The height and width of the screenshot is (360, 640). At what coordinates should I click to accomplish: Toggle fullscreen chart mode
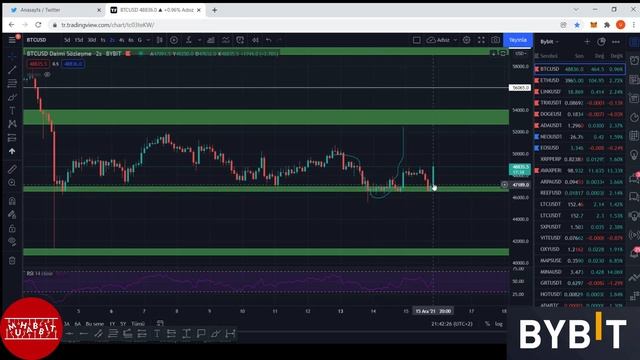click(481, 40)
